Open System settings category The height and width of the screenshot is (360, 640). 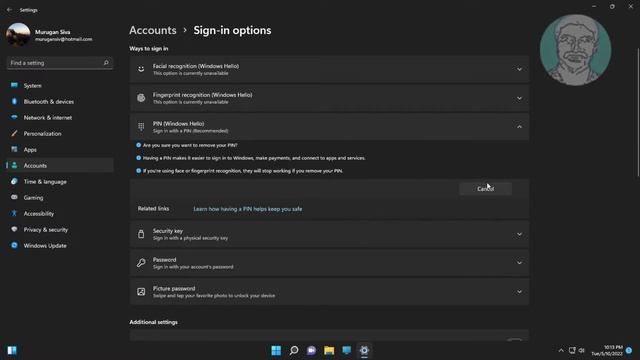coord(60,85)
